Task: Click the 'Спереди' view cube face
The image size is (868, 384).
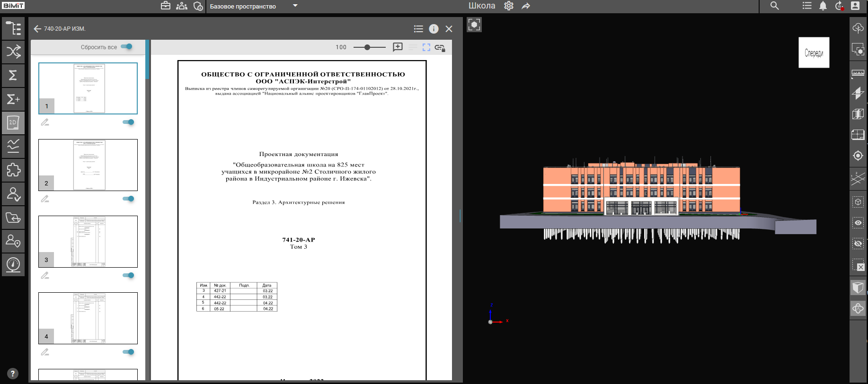Action: coord(814,52)
